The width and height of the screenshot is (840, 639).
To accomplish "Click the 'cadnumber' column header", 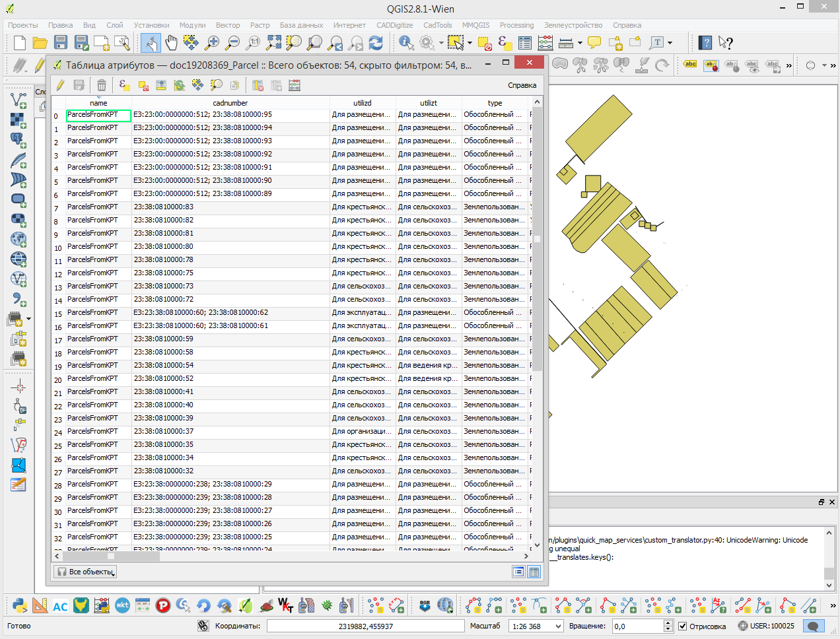I will click(230, 103).
